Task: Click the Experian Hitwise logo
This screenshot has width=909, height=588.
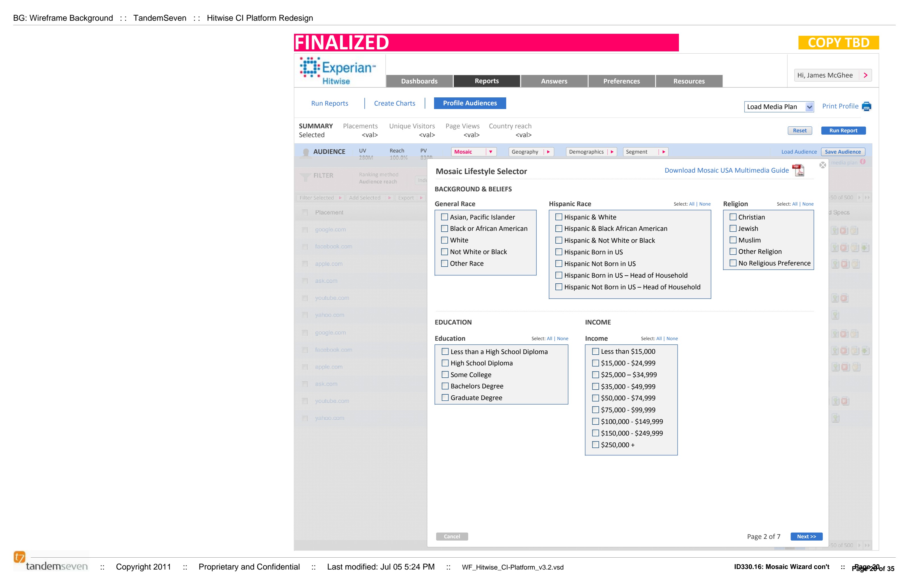Action: point(338,71)
